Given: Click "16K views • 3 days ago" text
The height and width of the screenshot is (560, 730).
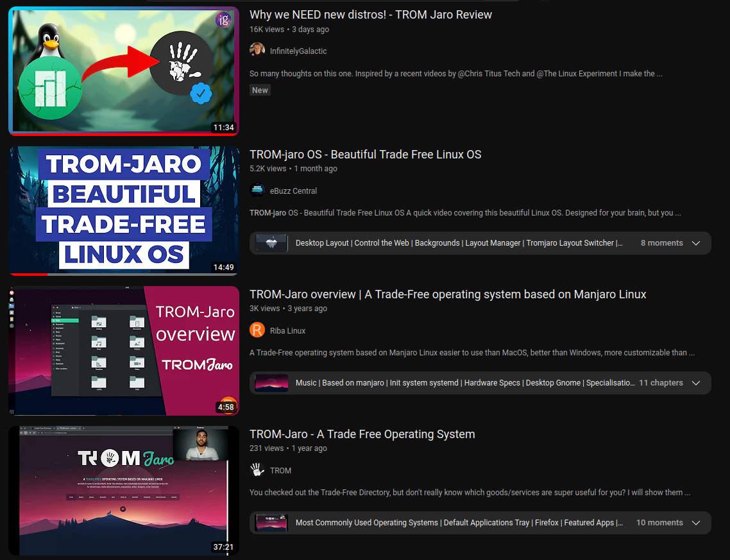Looking at the screenshot, I should point(289,30).
